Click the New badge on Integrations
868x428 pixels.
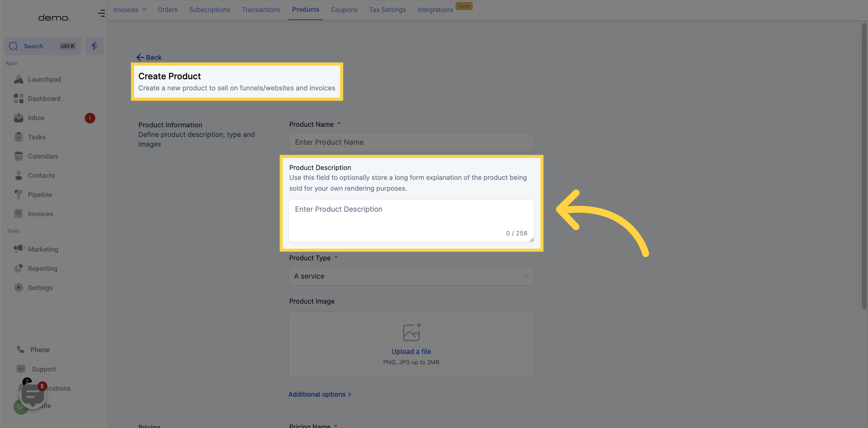coord(464,6)
